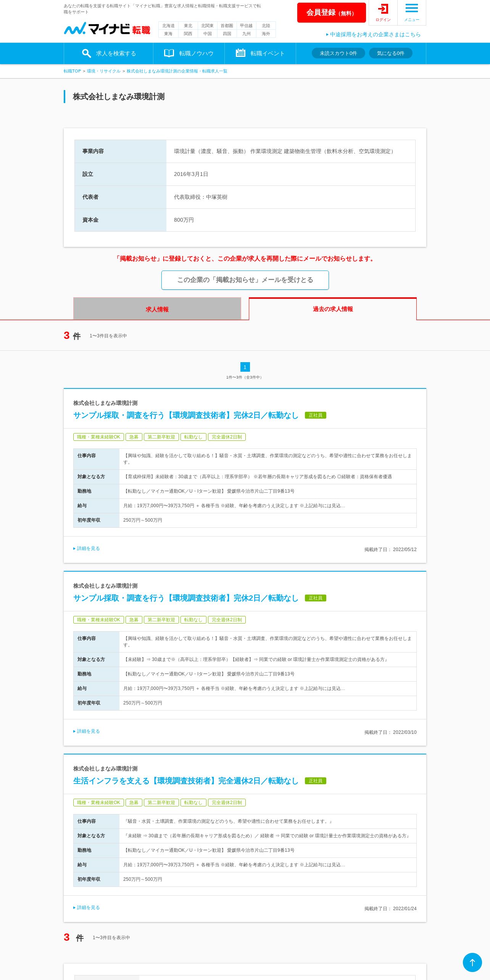Switch to the 求人情報 tab
The image size is (490, 980).
(x=157, y=309)
